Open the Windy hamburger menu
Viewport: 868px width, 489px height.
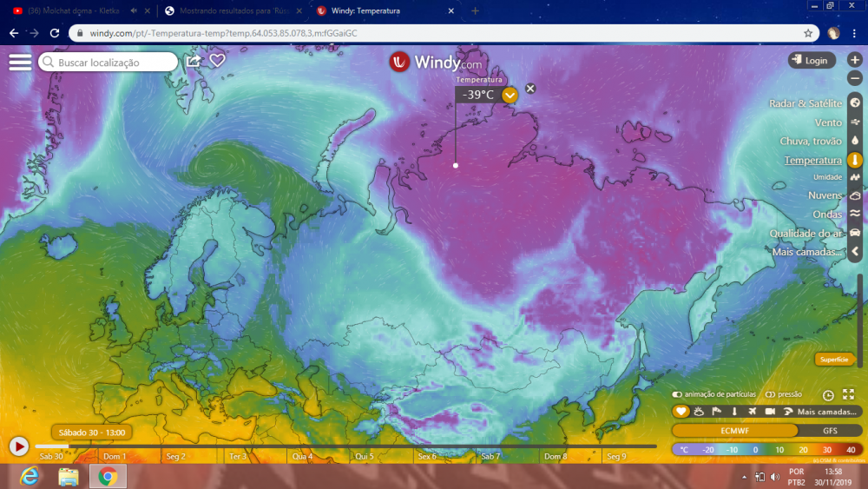click(20, 62)
